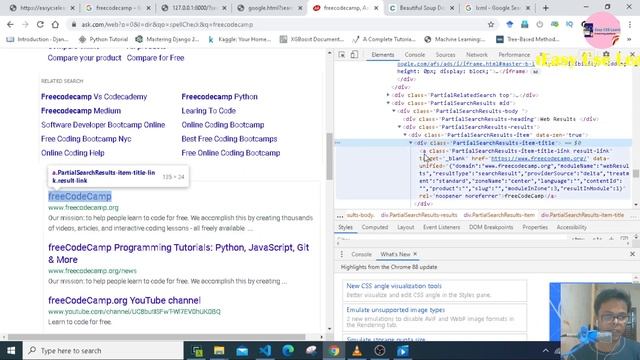The width and height of the screenshot is (640, 360).
Task: Collapse the PartialSearchResults mid div node
Action: pyautogui.click(x=388, y=103)
